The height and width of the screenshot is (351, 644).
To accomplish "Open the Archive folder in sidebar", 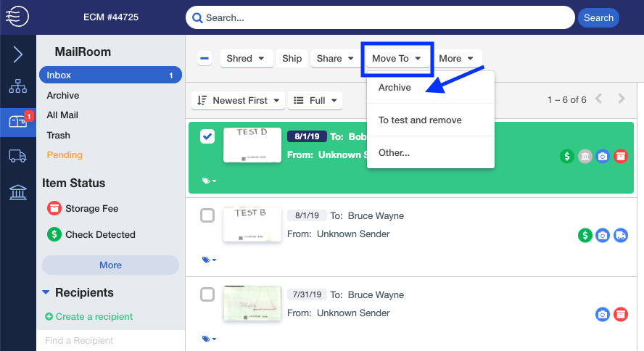I will (x=63, y=95).
